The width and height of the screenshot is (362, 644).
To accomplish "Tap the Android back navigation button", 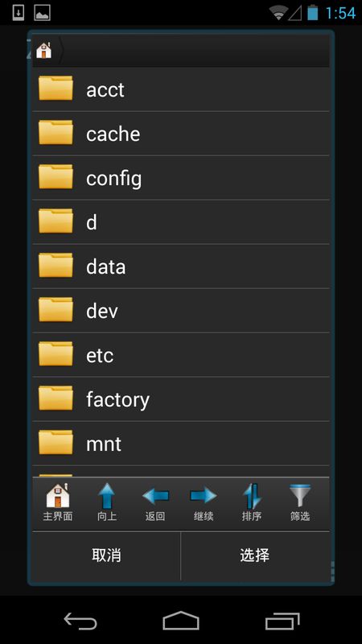I will tap(80, 621).
